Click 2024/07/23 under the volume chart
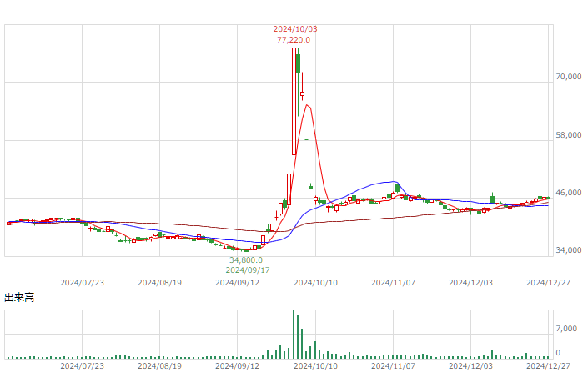The image size is (588, 378). coord(82,366)
